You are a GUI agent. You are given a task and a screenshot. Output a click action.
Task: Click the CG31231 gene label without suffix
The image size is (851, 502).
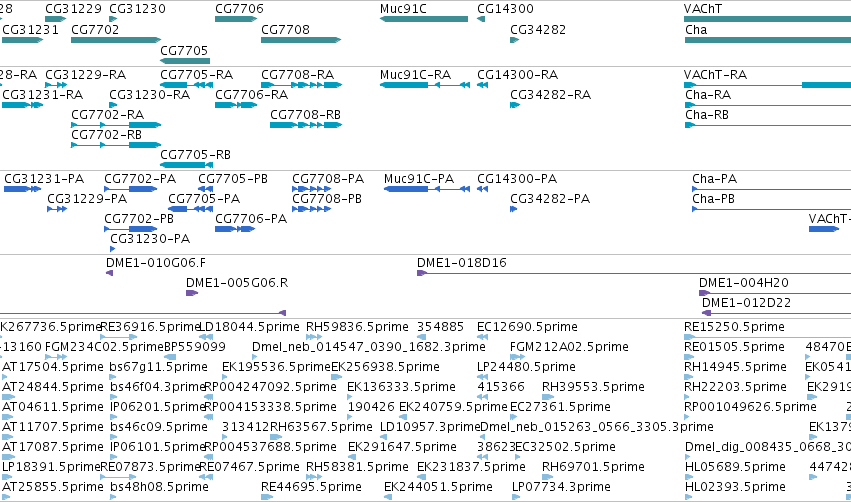[30, 29]
